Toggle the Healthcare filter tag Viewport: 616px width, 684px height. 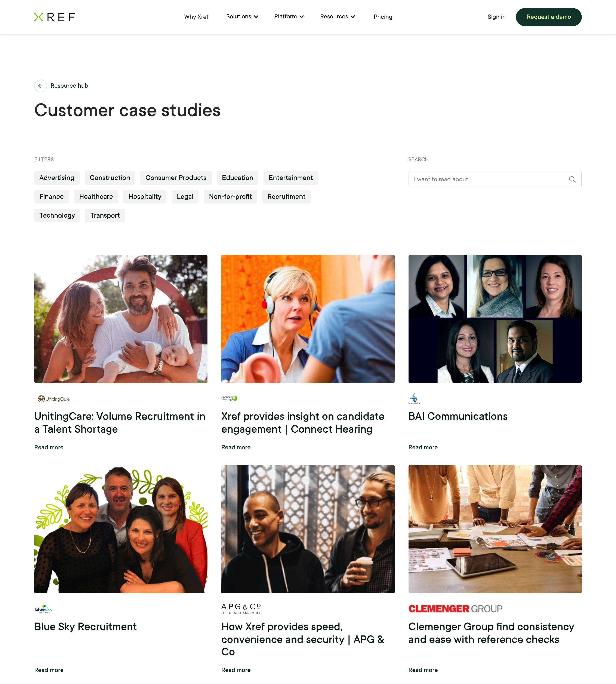coord(96,196)
